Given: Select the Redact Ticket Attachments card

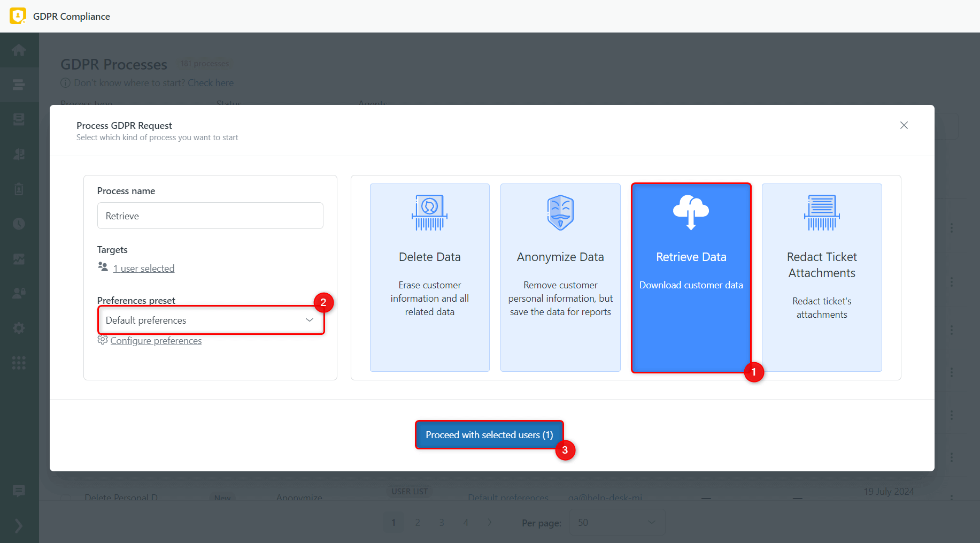Looking at the screenshot, I should [x=822, y=278].
